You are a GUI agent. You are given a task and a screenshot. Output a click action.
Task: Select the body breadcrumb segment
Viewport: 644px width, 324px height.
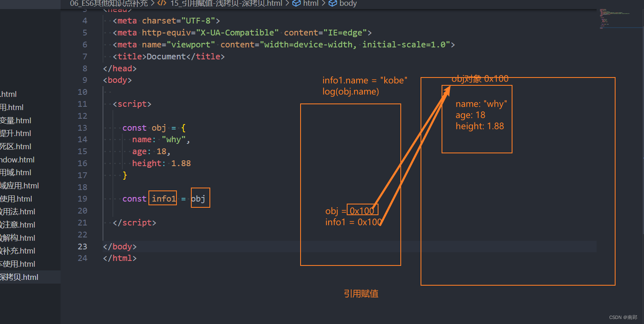tap(348, 3)
